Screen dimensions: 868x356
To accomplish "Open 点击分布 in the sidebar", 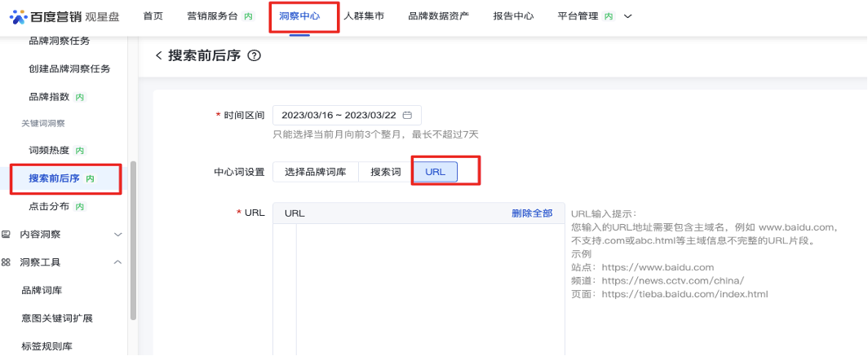I will (x=46, y=207).
